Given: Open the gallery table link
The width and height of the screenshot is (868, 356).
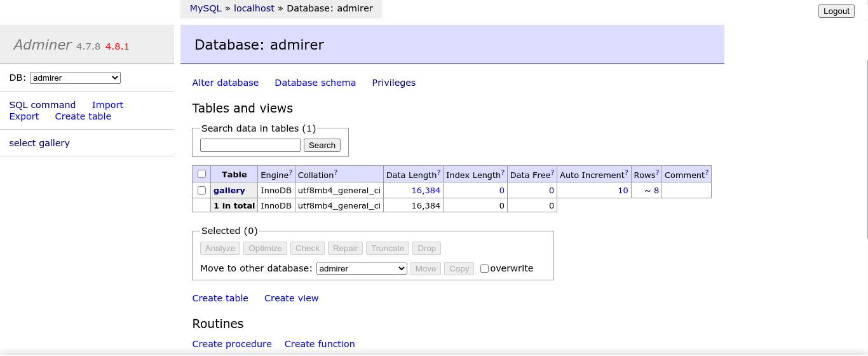Looking at the screenshot, I should coord(229,191).
